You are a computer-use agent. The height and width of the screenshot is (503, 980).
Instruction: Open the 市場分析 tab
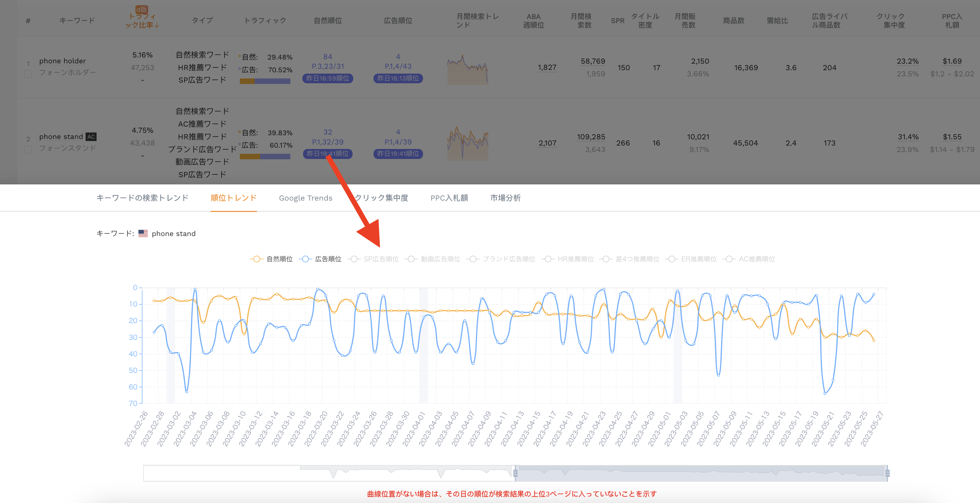(505, 197)
